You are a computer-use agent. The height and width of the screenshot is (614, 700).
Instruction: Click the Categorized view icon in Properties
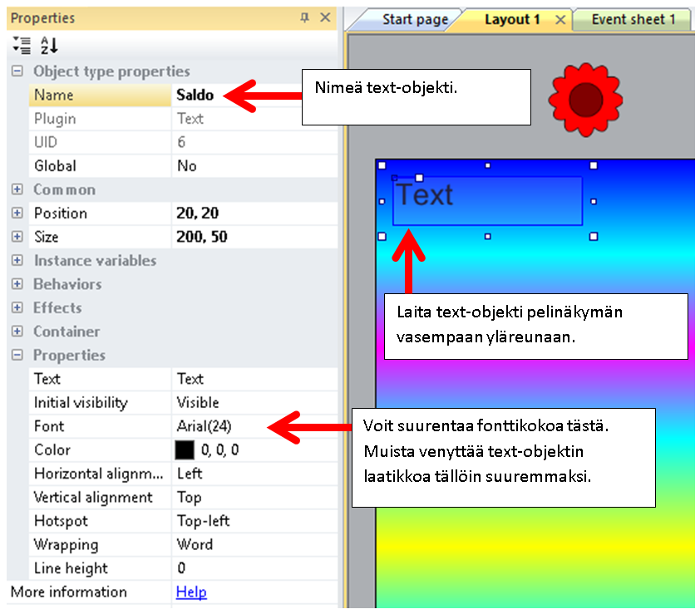point(22,46)
